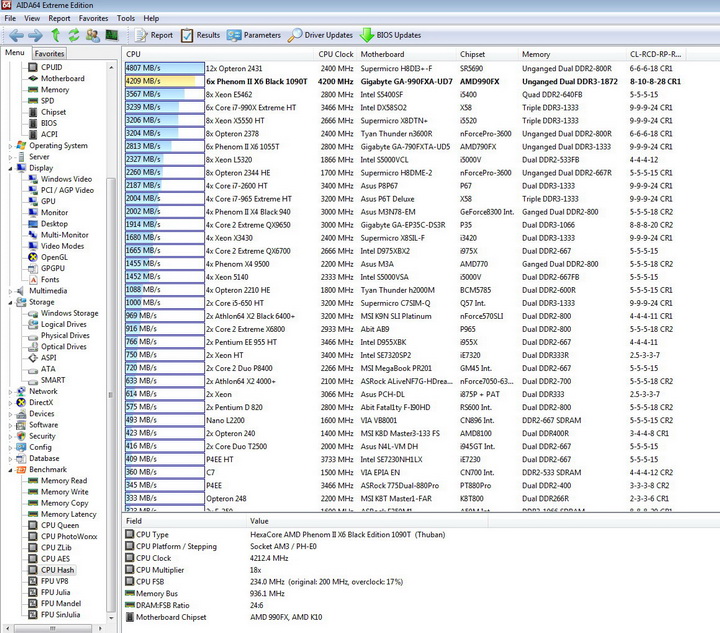Screen dimensions: 720x633
Task: Select the 3567 MB/s Xeon E5462 bar
Action: point(164,94)
